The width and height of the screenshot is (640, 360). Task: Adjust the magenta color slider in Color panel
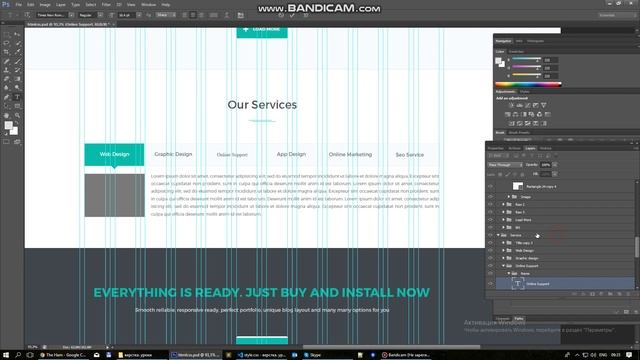(527, 67)
